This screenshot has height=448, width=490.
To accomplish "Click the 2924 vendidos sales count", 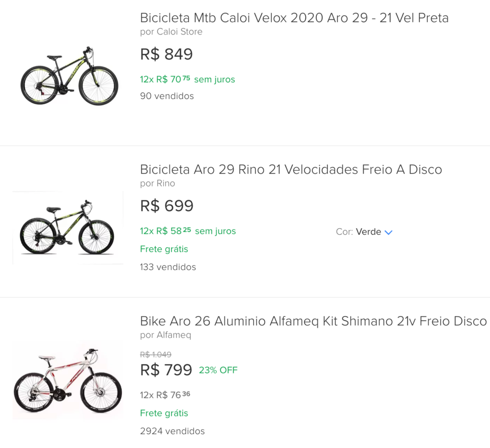I will click(172, 431).
